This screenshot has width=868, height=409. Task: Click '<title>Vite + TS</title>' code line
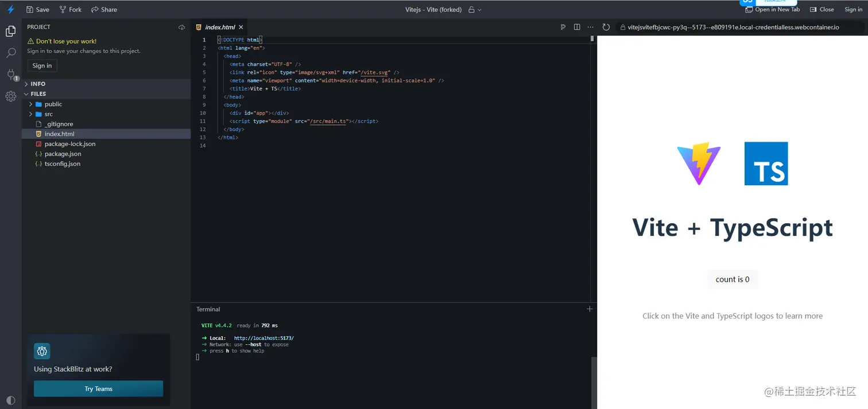click(x=265, y=89)
